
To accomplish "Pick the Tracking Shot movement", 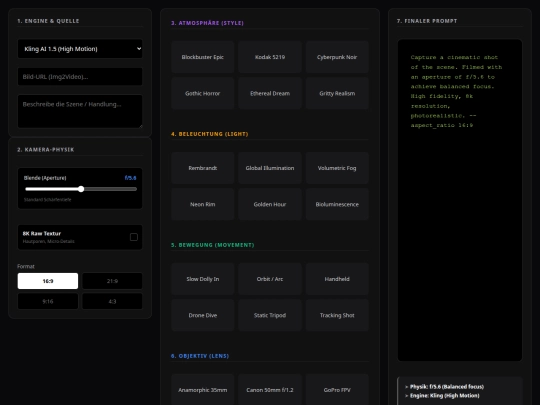I will (x=337, y=315).
